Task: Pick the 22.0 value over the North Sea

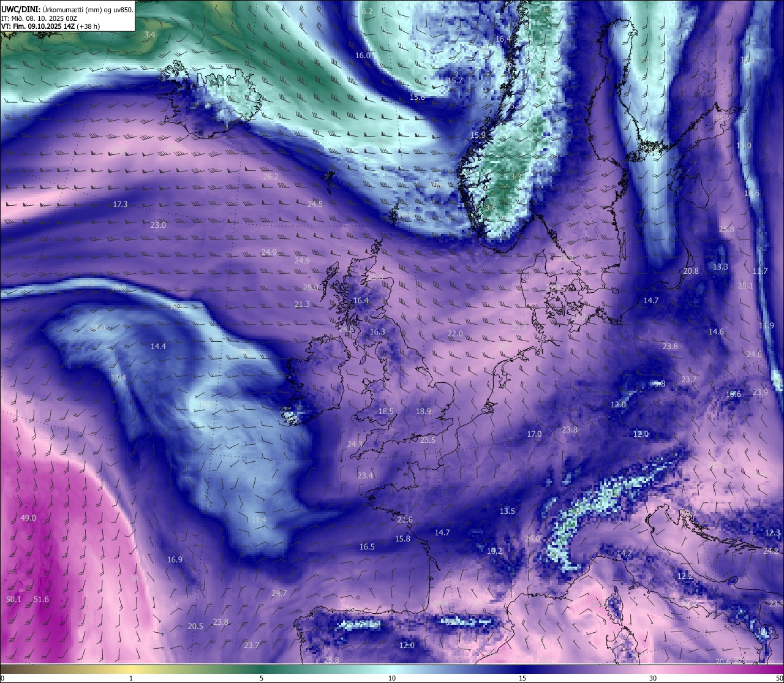Action: 455,333
